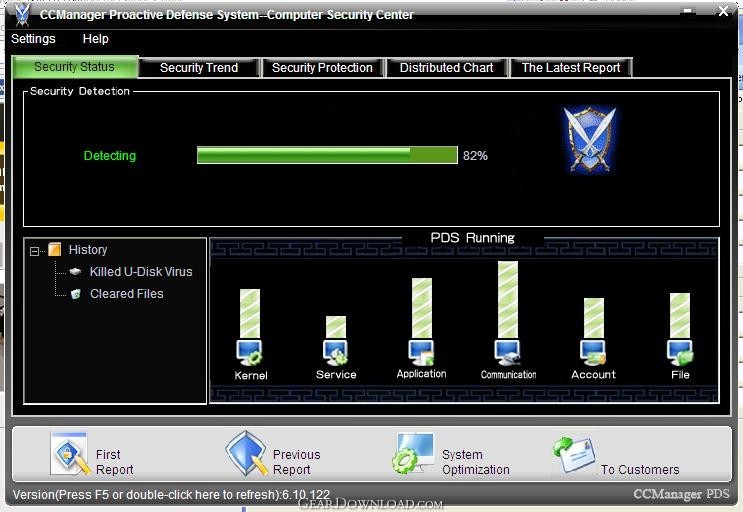Select Killed U-Disk Virus history entry

pos(141,271)
